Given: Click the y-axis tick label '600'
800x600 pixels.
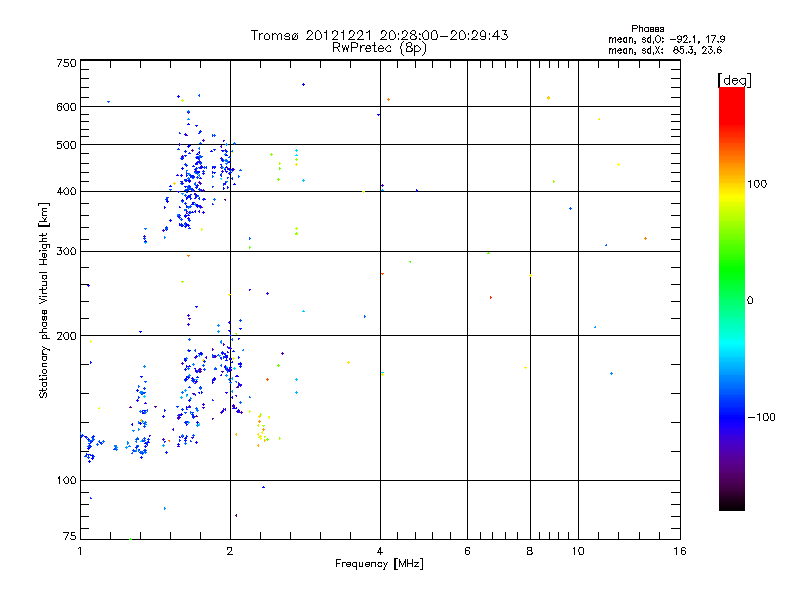Looking at the screenshot, I should click(66, 107).
